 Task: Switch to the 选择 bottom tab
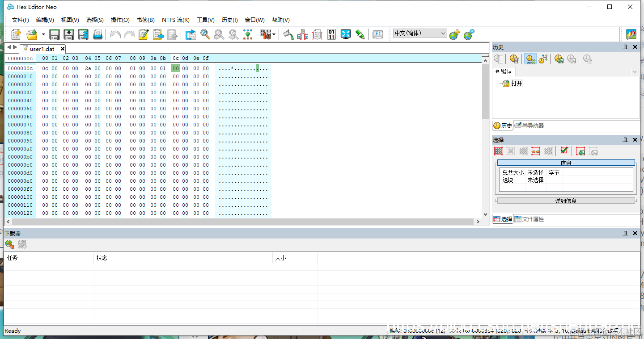pyautogui.click(x=503, y=219)
